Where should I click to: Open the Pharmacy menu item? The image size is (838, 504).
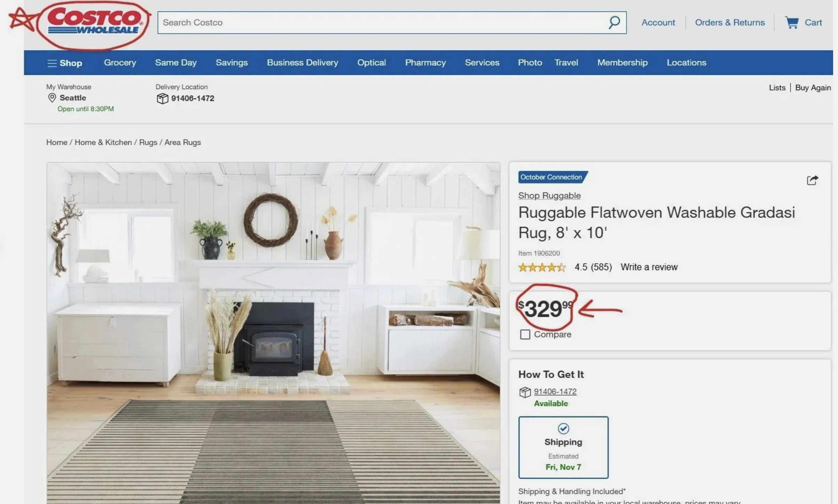click(x=425, y=63)
